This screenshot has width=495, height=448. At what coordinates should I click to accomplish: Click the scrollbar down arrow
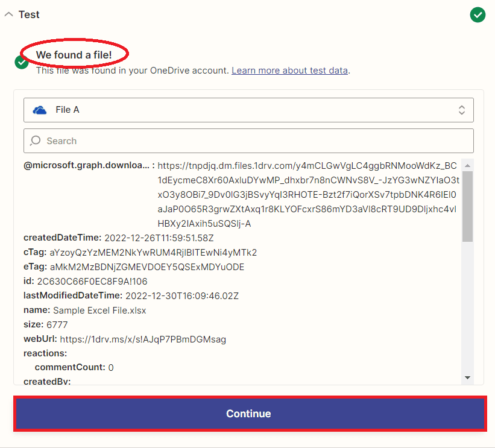467,377
